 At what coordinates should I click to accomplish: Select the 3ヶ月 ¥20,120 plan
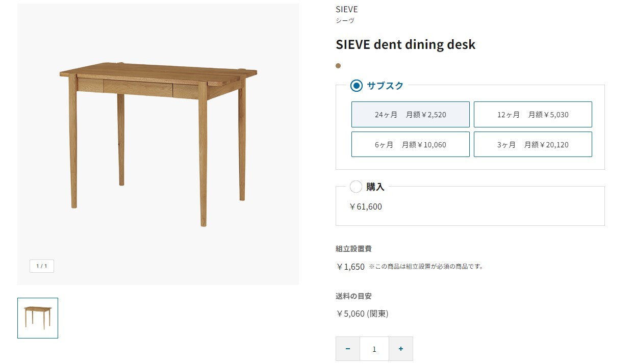tap(532, 144)
